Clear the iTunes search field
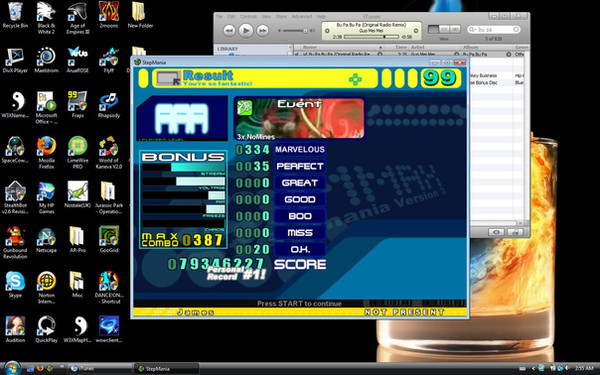The height and width of the screenshot is (375, 600). click(x=516, y=29)
